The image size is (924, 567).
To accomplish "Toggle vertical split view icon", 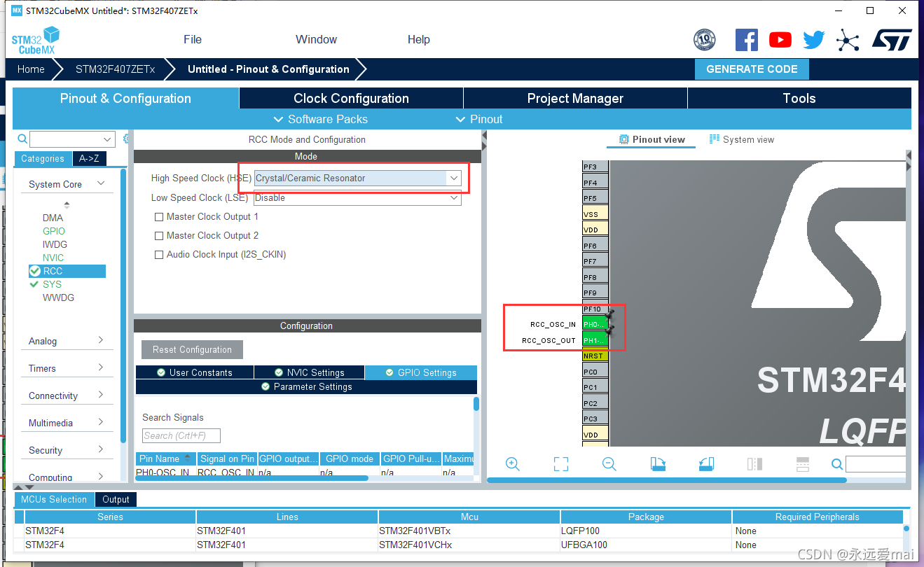I will coord(754,464).
